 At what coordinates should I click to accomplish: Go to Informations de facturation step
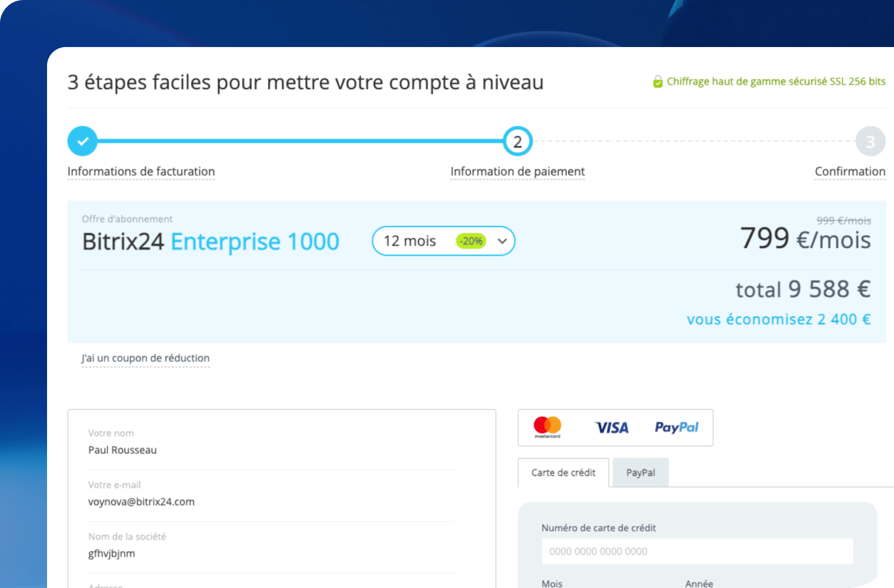click(x=141, y=172)
